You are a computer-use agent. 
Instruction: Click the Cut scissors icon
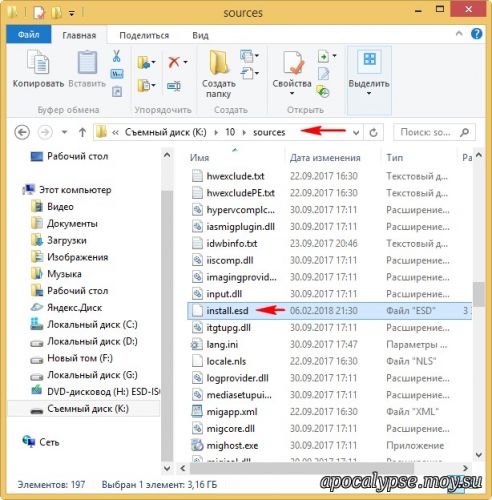[x=116, y=56]
